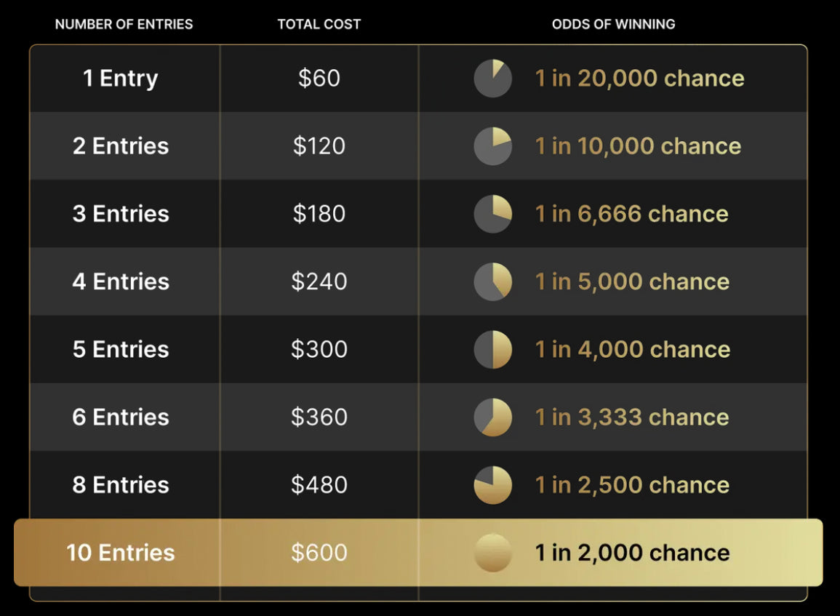Click the 1 in 2,000 chance text
This screenshot has width=840, height=616.
(x=632, y=553)
